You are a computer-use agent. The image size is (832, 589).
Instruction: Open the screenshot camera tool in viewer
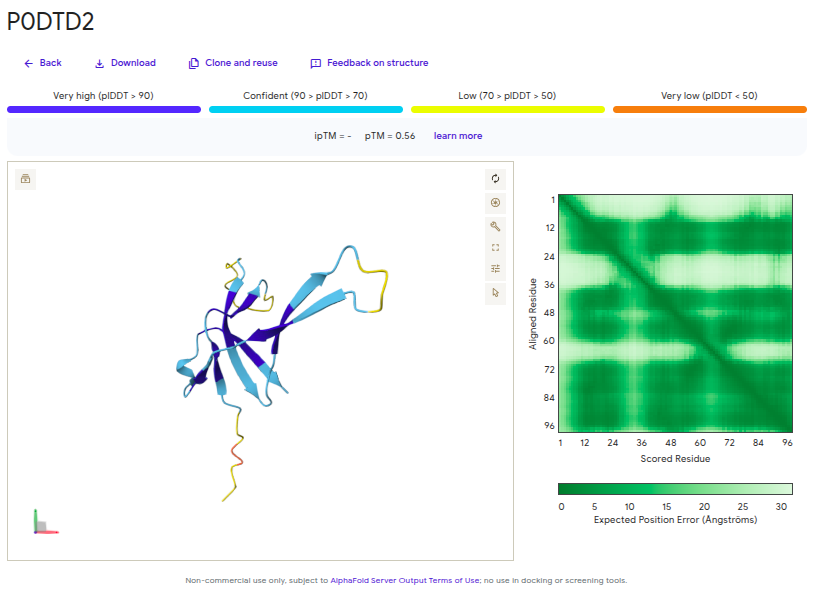click(x=495, y=202)
